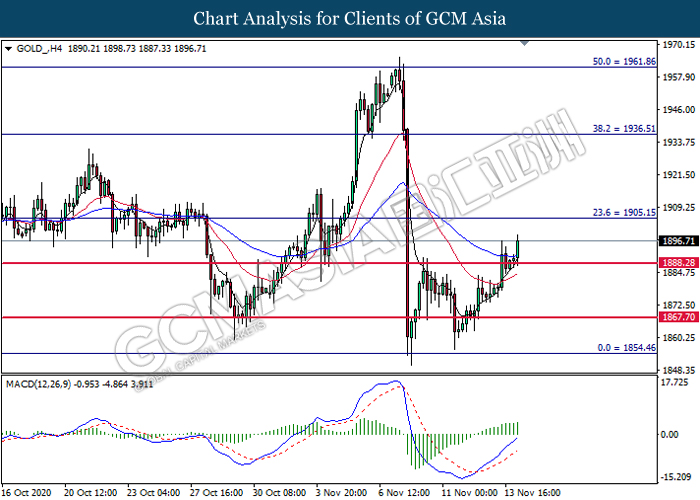Click the chart shift triangle marker at top
Viewport: 700px width, 500px height.
click(x=525, y=43)
